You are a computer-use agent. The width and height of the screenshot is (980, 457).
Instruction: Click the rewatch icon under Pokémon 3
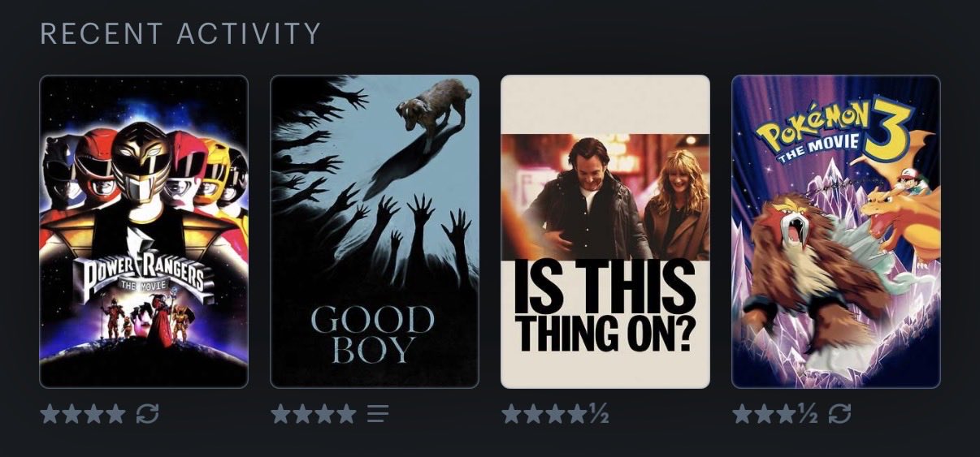point(839,415)
